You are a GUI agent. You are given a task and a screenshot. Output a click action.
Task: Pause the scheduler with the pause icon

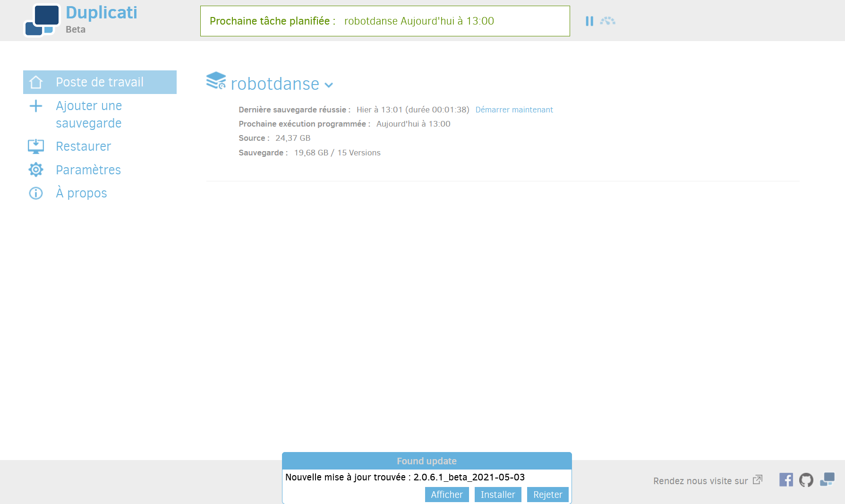point(589,21)
